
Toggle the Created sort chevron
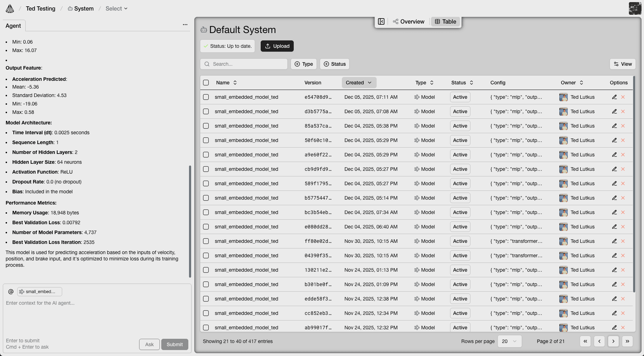(370, 83)
